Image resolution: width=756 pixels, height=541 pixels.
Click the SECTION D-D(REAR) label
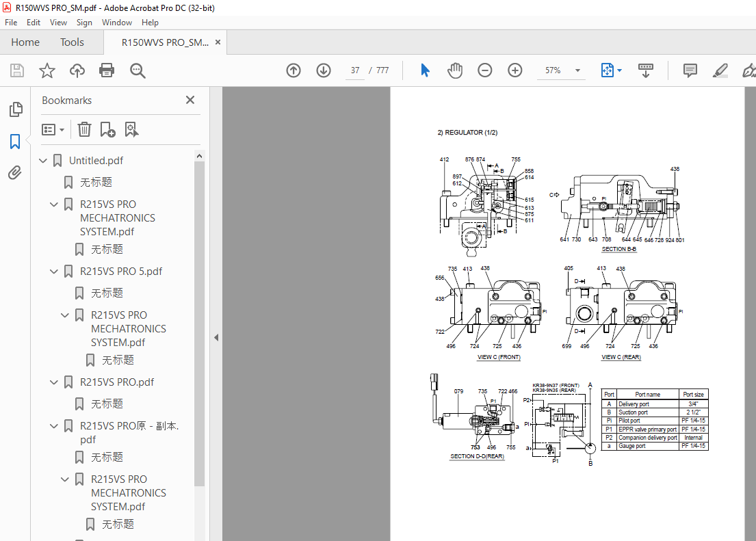tap(477, 456)
